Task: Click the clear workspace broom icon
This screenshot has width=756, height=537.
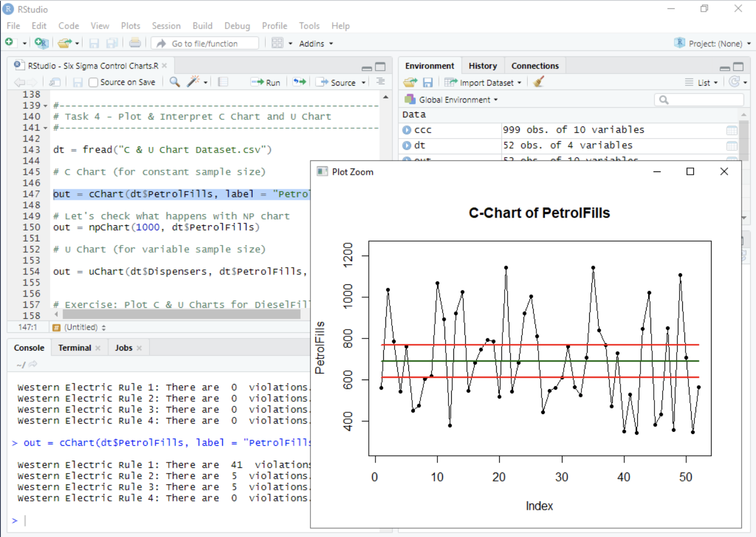Action: [x=538, y=82]
